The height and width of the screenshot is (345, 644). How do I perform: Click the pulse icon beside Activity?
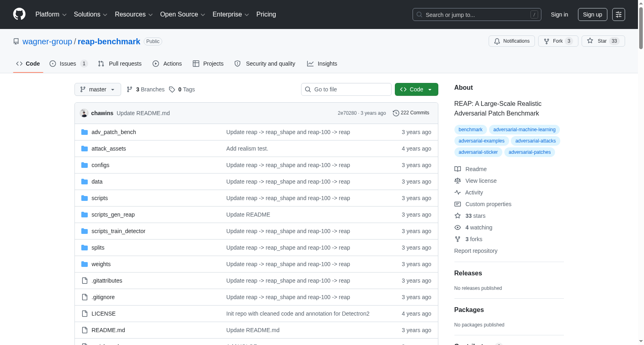point(458,192)
